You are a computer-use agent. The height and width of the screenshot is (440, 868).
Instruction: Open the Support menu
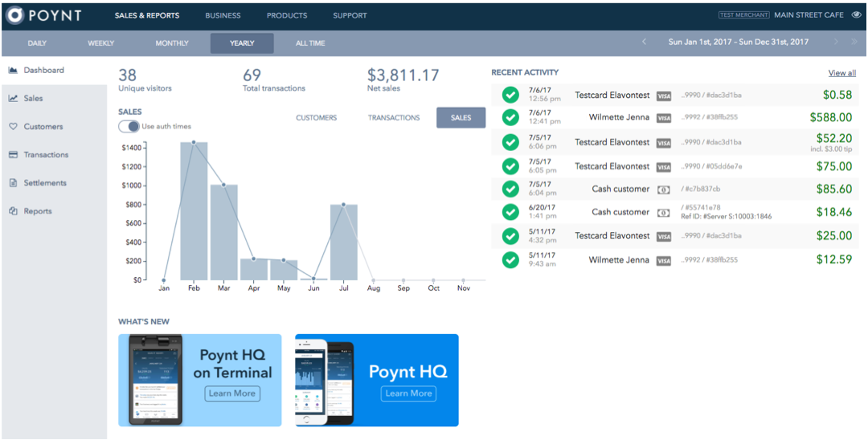350,15
